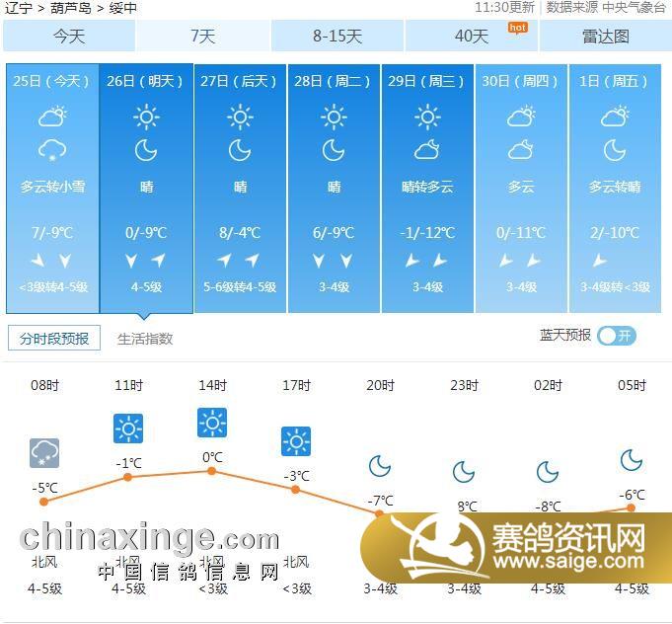
Task: Click the 02时 moon icon
Action: pos(548,472)
